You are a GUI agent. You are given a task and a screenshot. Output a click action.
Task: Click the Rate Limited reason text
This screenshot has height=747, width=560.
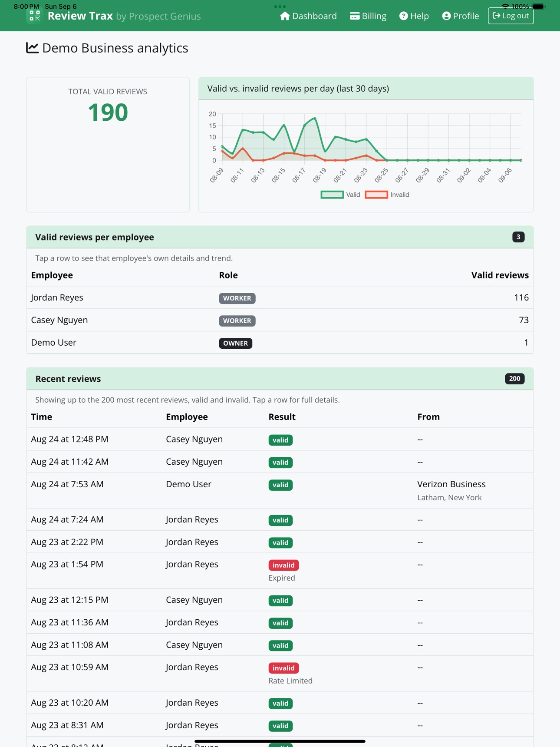pyautogui.click(x=290, y=681)
